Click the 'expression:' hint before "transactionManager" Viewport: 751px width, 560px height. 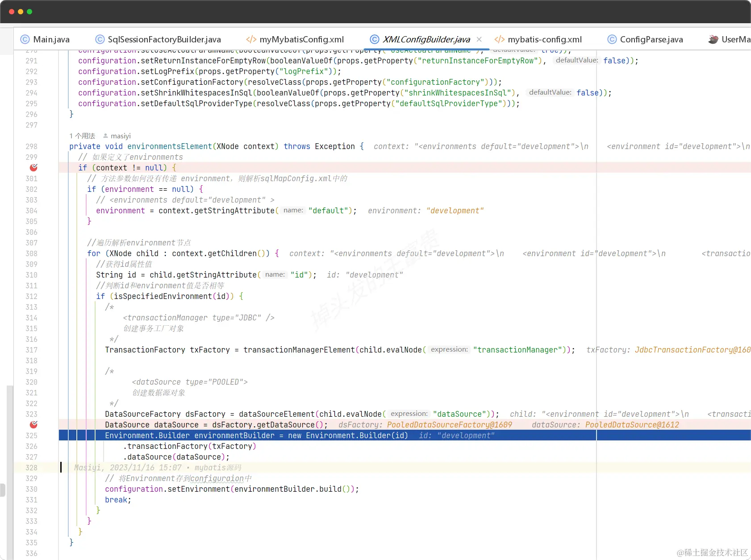point(450,349)
